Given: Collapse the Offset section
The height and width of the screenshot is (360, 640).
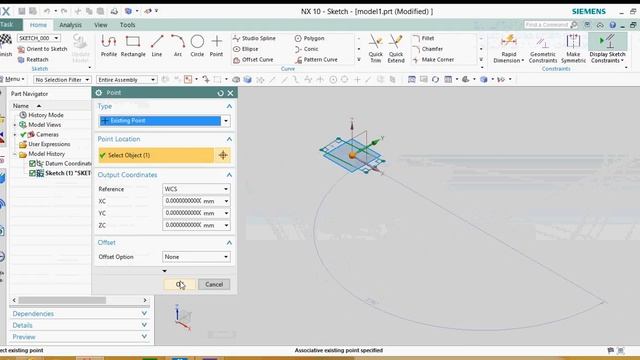Looking at the screenshot, I should coord(229,242).
